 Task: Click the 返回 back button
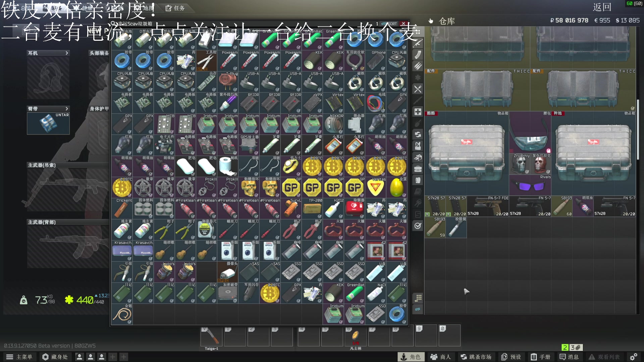click(x=602, y=7)
